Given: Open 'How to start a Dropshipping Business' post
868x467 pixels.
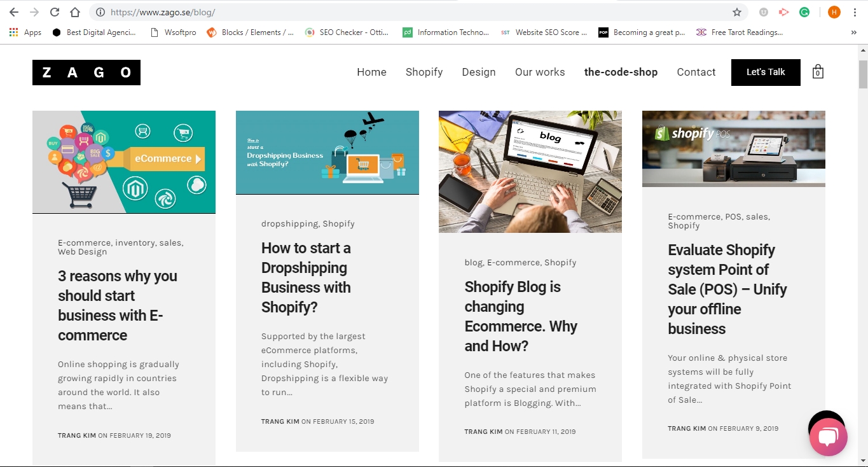Looking at the screenshot, I should [306, 277].
